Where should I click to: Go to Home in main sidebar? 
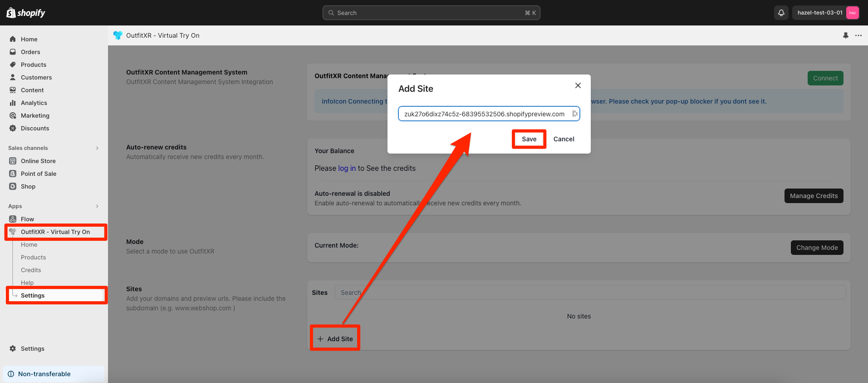pos(29,39)
